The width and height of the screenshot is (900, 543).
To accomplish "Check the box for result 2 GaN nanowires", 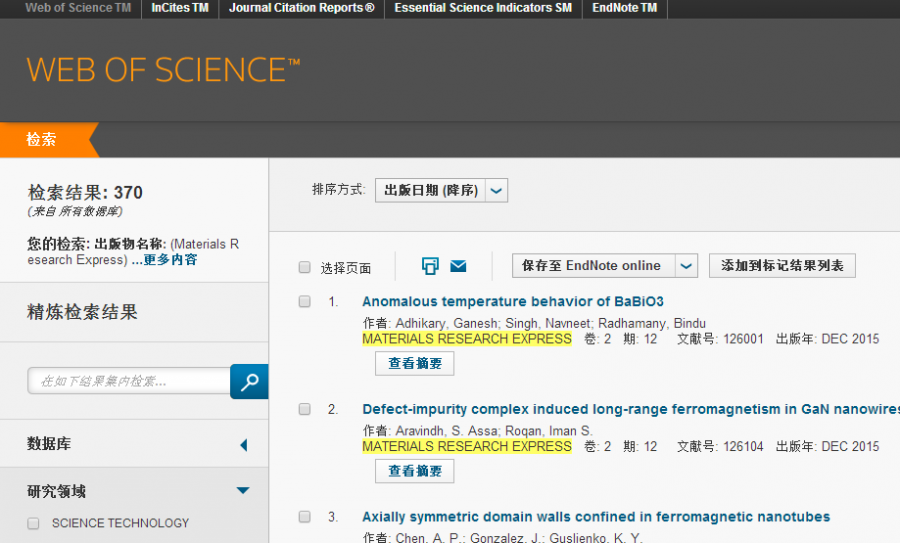I will pyautogui.click(x=304, y=409).
